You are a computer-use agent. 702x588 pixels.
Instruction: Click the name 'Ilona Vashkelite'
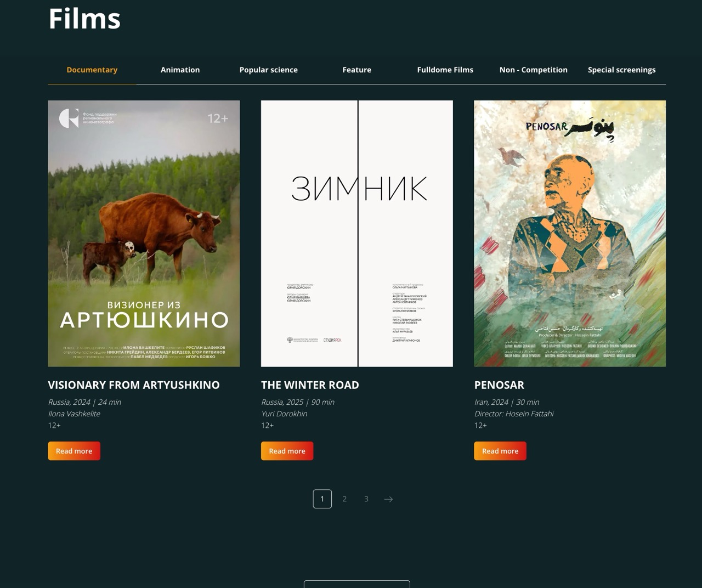click(74, 414)
